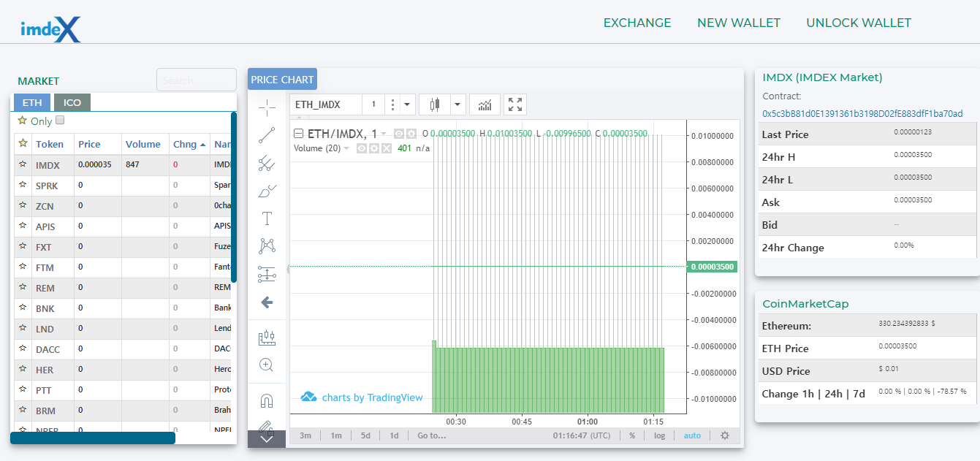Click the ETH_IMDX symbol input
Screen dimensions: 980x461
click(326, 104)
